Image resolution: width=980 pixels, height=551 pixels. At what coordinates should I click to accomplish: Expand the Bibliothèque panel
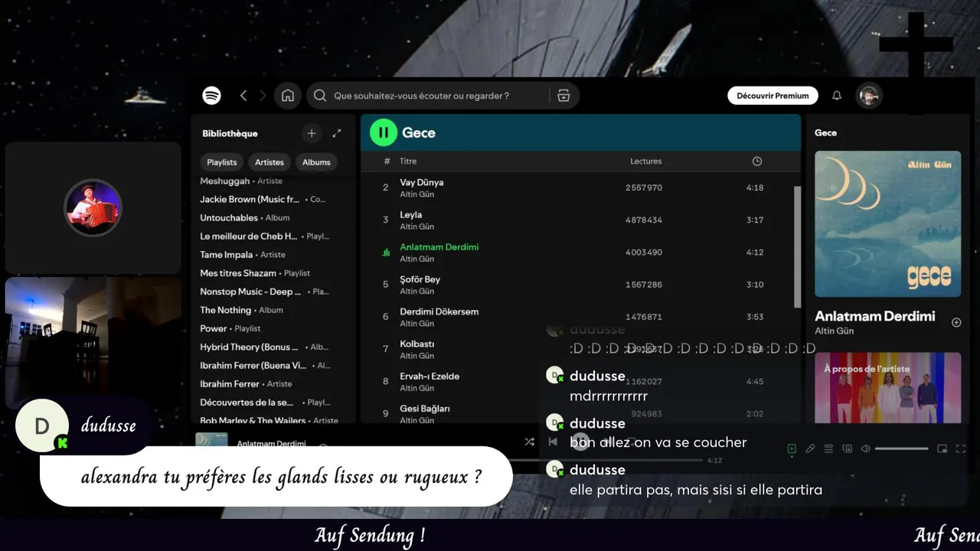point(336,133)
